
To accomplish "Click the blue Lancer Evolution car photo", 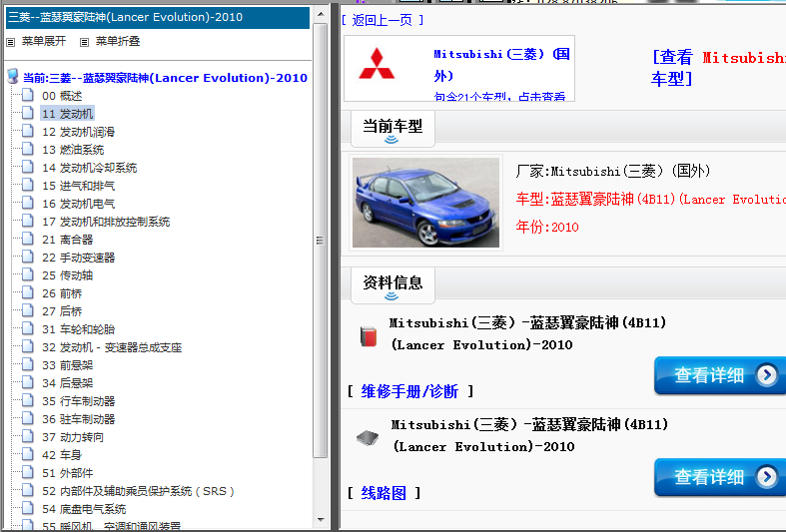I will pyautogui.click(x=425, y=203).
